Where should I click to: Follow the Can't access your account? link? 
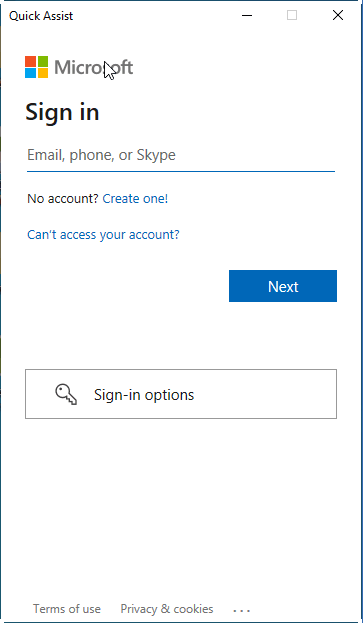coord(103,234)
